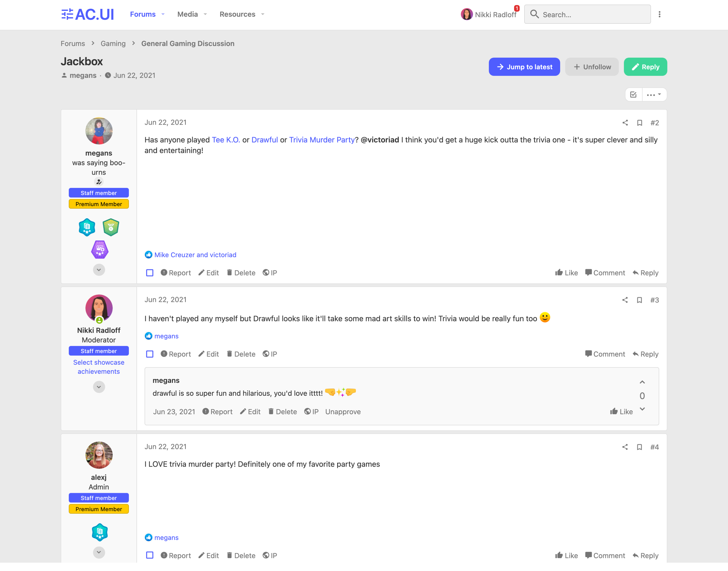Viewport: 728px width, 571px height.
Task: Select post #3 with its checkbox
Action: (150, 354)
